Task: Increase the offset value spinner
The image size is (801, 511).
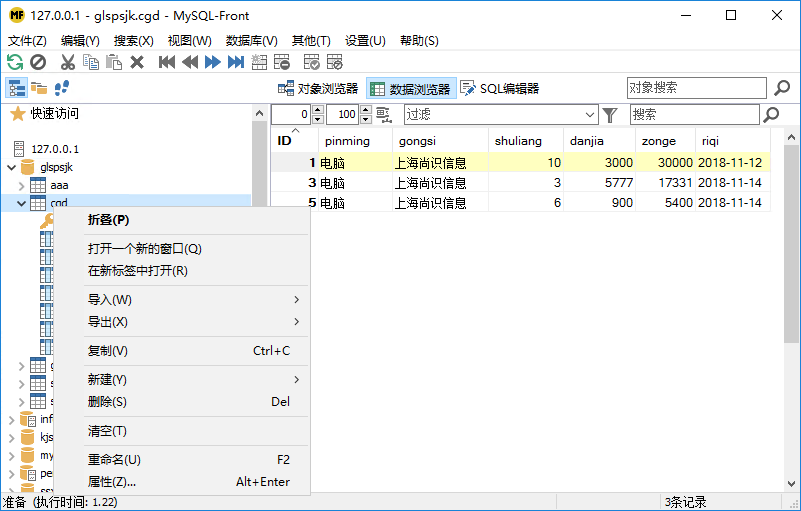Action: click(x=318, y=110)
